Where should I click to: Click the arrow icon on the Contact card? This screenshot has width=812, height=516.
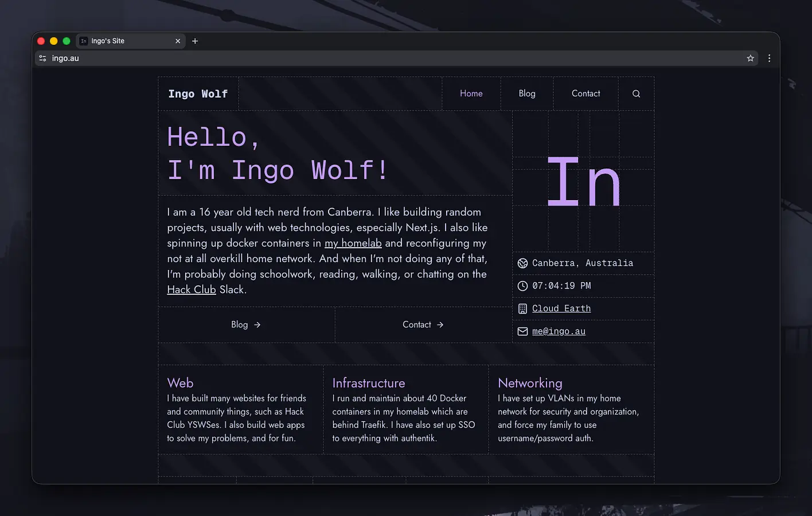pos(439,325)
